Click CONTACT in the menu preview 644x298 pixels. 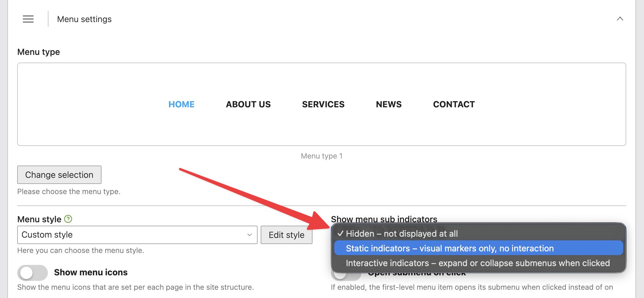point(454,105)
